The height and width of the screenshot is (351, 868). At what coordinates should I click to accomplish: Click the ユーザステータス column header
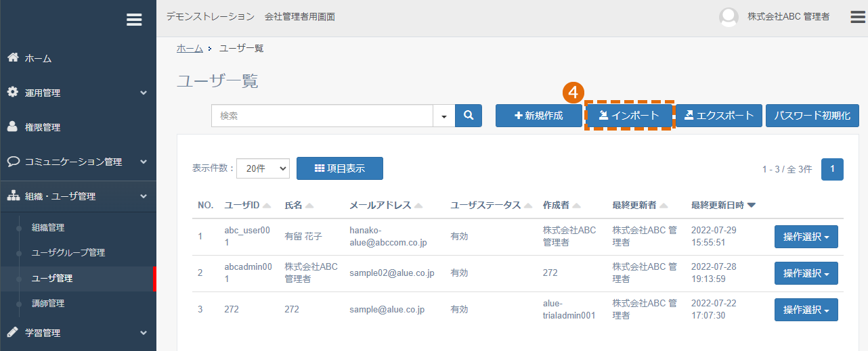(x=485, y=205)
